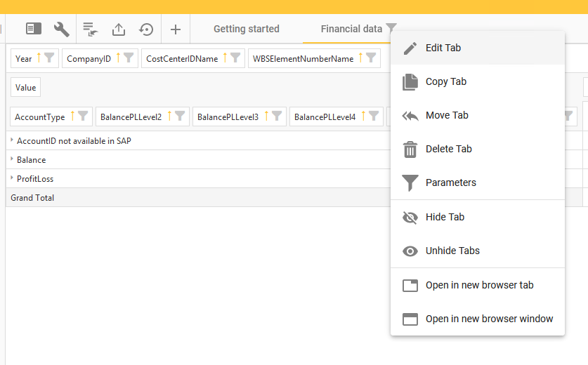Screen dimensions: 588x365
Task: Click the Value field chip
Action: [x=25, y=87]
